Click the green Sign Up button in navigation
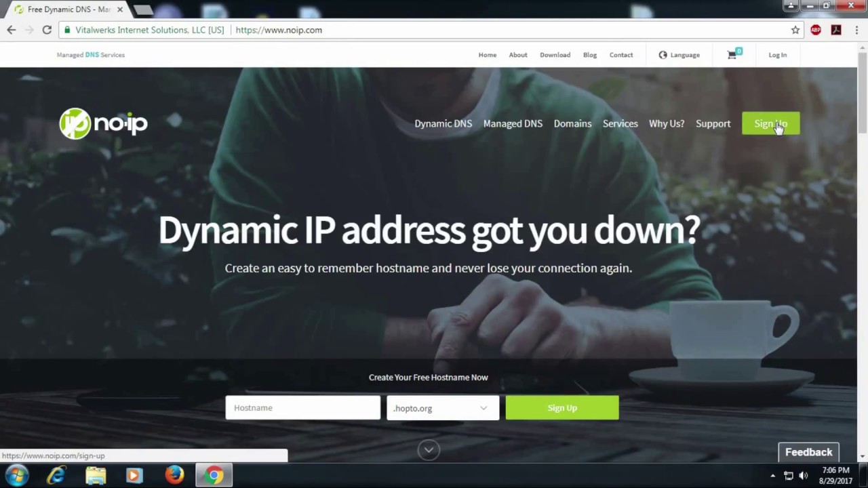868x488 pixels. coord(770,123)
